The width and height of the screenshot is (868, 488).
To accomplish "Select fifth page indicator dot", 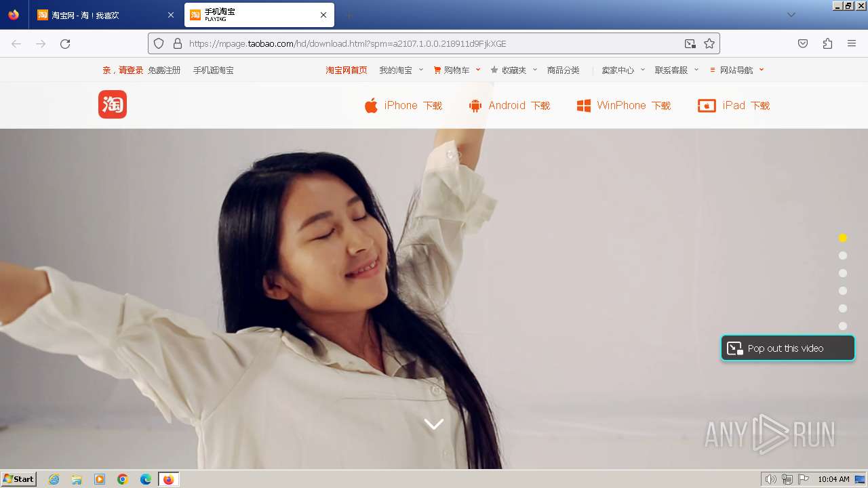I will click(843, 308).
